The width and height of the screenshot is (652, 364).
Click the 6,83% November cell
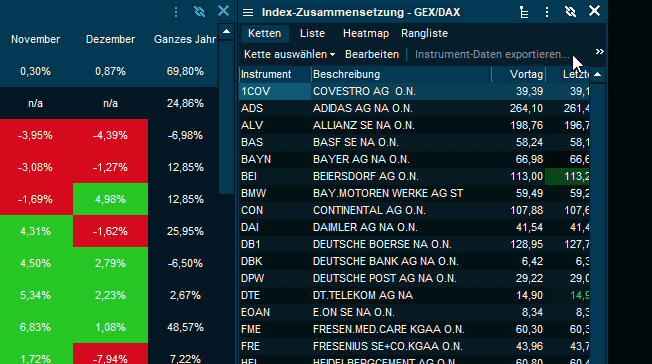tap(36, 327)
